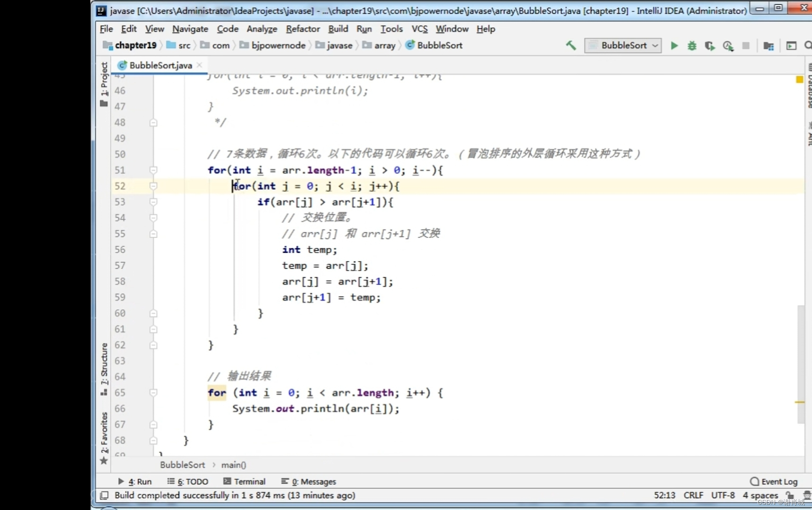
Task: Click the status message 'Build completed successfully'
Action: click(235, 495)
